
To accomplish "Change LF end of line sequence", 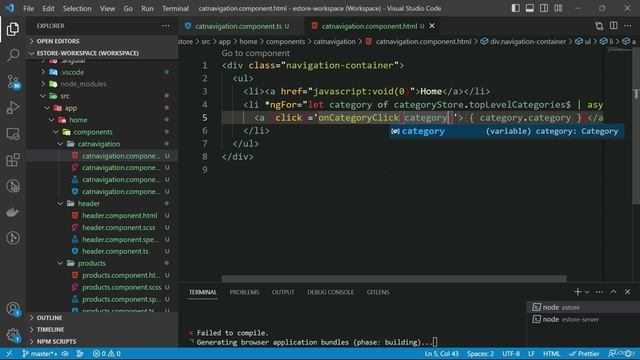I will click(x=531, y=353).
